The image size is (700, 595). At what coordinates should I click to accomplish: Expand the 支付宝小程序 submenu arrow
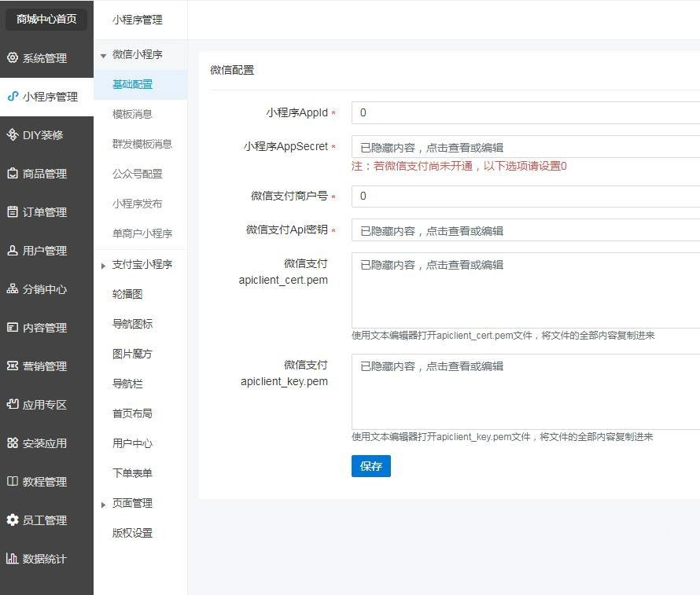click(x=103, y=266)
